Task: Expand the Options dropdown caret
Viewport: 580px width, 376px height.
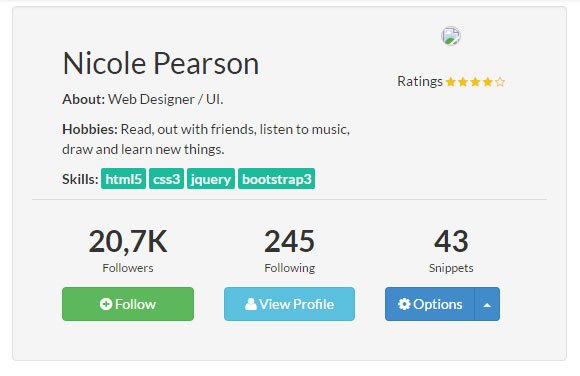Action: (487, 304)
